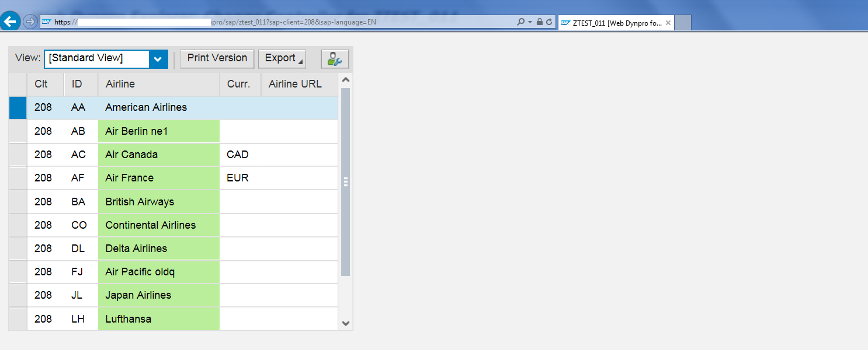The height and width of the screenshot is (350, 868).
Task: Click the Airline column header
Action: 121,83
